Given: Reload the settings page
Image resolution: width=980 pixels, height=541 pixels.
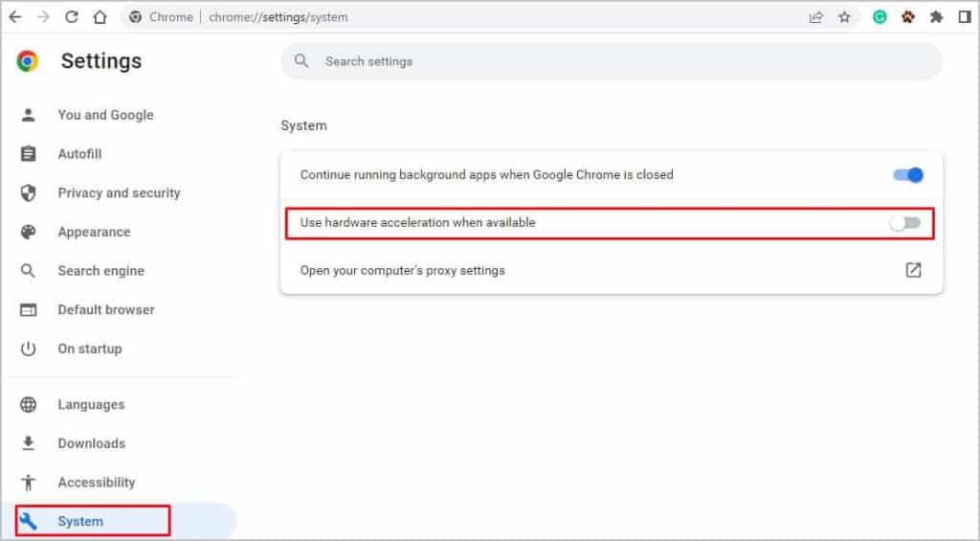Looking at the screenshot, I should [x=71, y=17].
